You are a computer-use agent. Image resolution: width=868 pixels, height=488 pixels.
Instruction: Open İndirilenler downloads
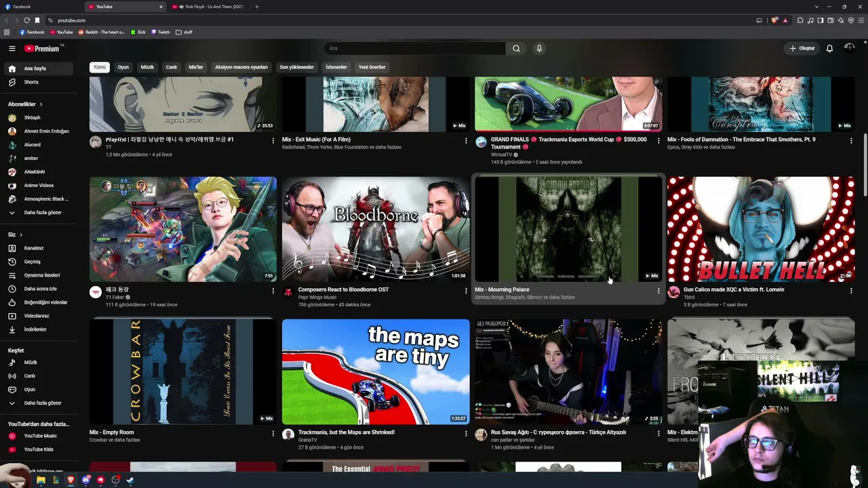39,329
